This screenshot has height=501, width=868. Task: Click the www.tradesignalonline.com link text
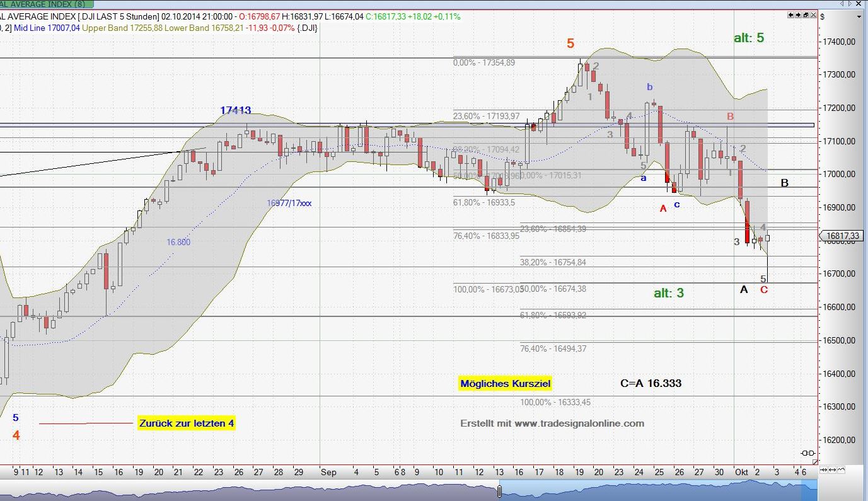579,423
